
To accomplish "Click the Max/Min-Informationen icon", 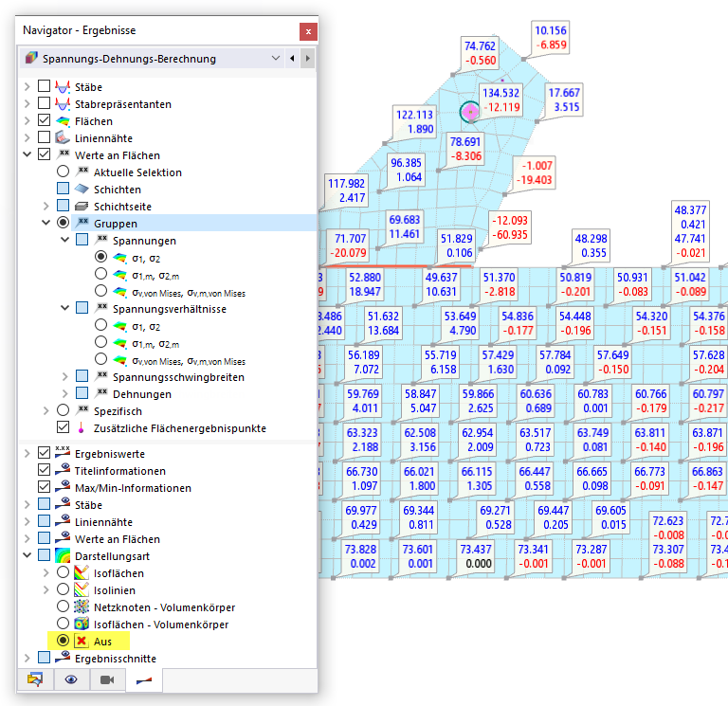I will pyautogui.click(x=63, y=487).
